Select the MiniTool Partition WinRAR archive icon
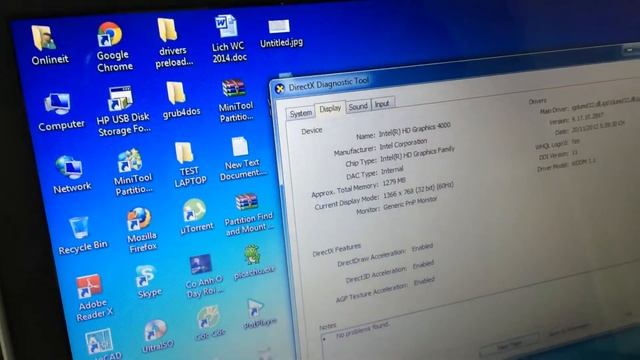Viewport: 640px width, 360px height. coord(233,88)
